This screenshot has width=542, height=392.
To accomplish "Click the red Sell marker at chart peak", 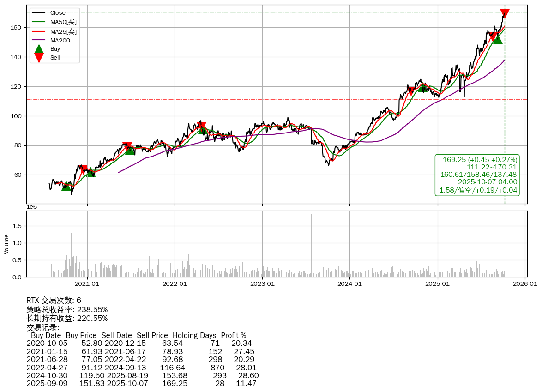I will click(x=505, y=13).
